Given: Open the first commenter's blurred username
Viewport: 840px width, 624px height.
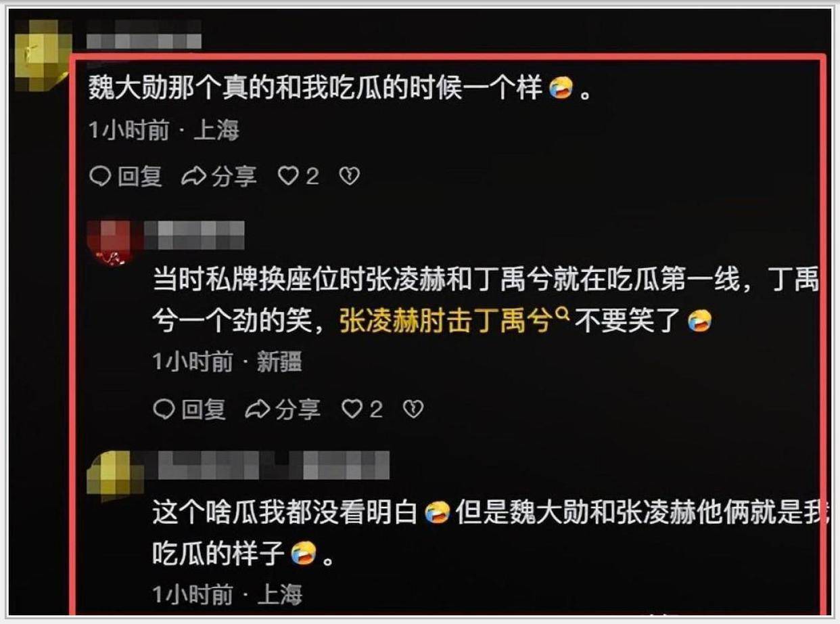Looking at the screenshot, I should point(144,33).
